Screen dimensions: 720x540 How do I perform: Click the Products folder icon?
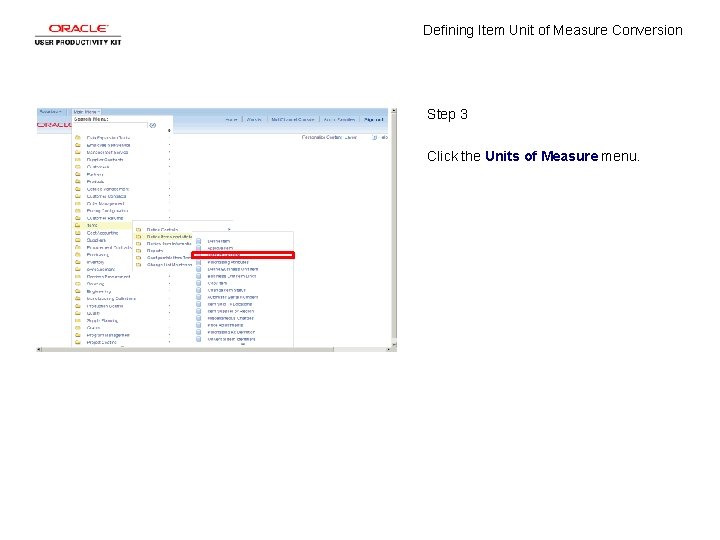[x=78, y=181]
